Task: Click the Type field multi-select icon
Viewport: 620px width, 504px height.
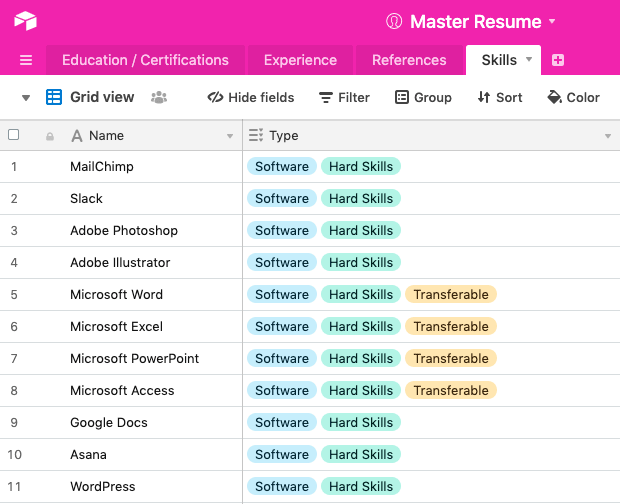Action: tap(256, 135)
